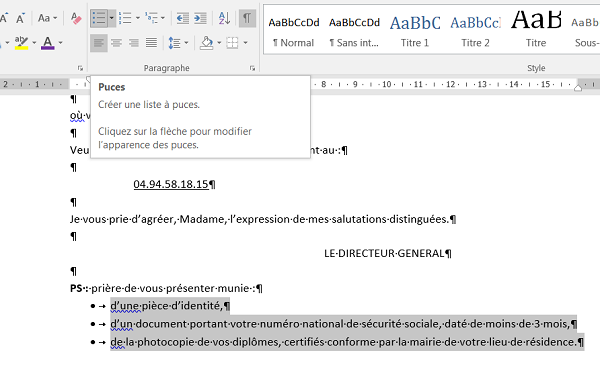Click ruler mark number 10
Image resolution: width=600 pixels, height=367 pixels.
coord(386,84)
